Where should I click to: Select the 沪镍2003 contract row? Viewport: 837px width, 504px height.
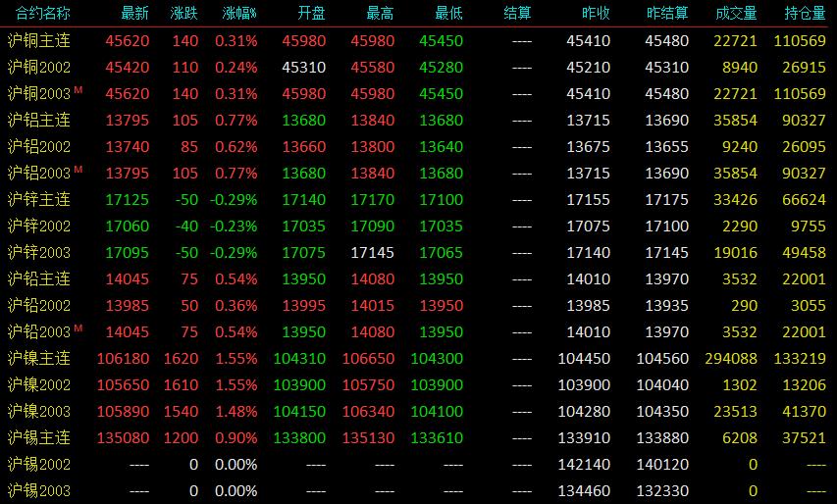tap(418, 411)
